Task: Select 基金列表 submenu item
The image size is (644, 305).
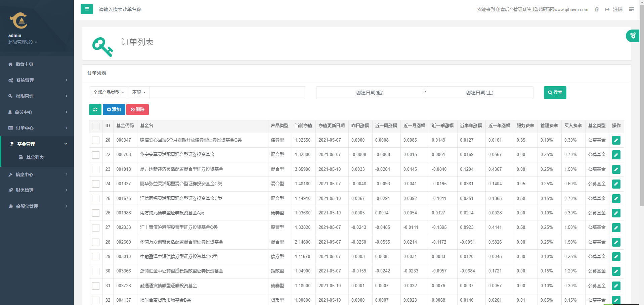Action: tap(35, 157)
